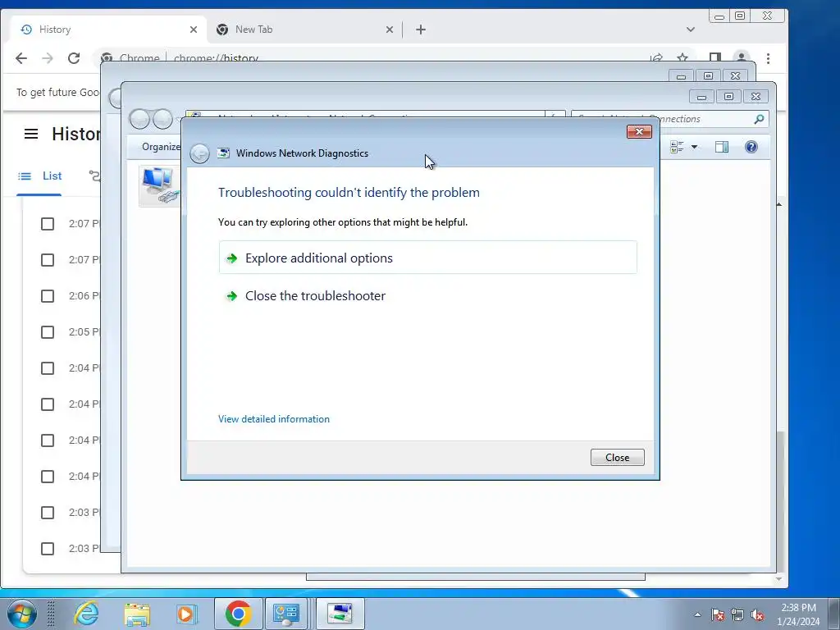Expand view options dropdown arrow
The image size is (840, 630).
tap(694, 147)
